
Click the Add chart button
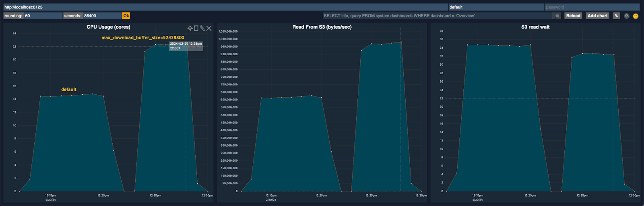click(x=597, y=16)
